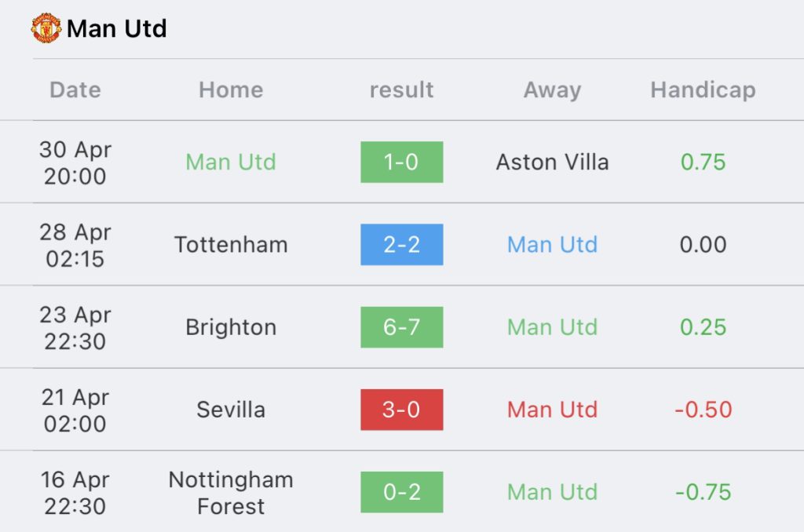
Task: Click the Tottenham team name
Action: coord(232,245)
